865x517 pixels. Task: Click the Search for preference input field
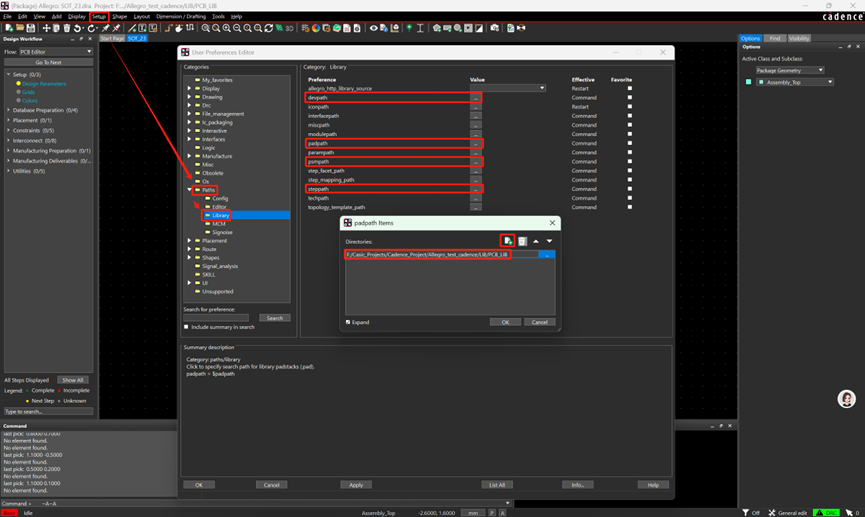point(216,318)
